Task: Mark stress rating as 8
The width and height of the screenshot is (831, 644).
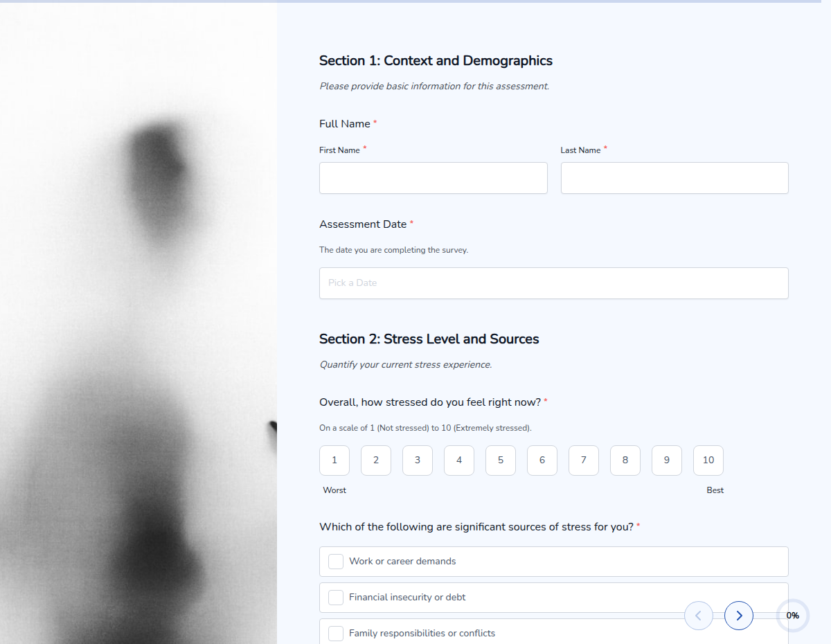Action: click(625, 460)
